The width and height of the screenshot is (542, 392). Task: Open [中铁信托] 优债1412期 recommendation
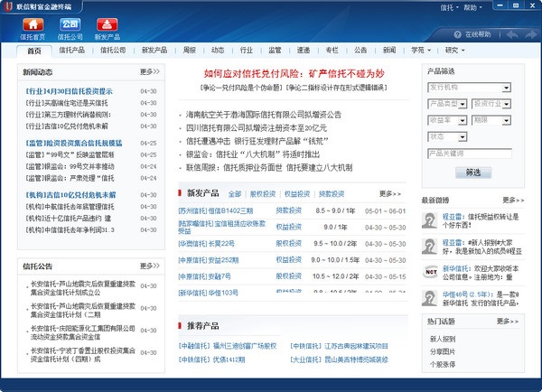211,359
